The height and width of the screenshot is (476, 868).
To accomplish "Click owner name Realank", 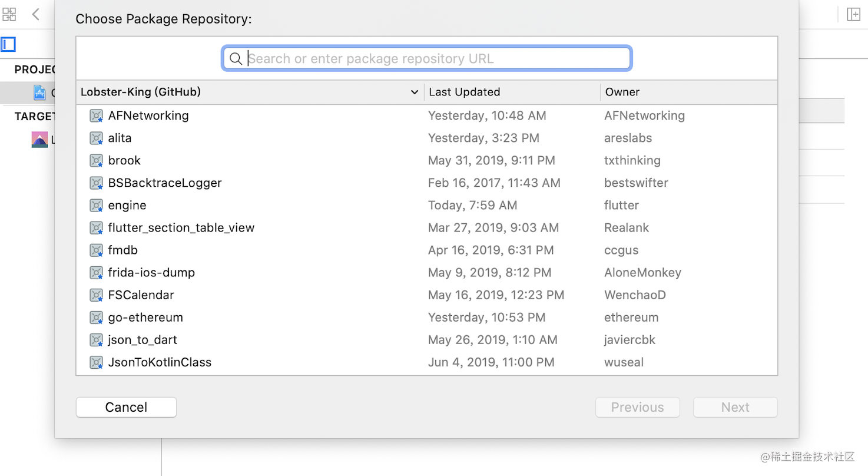I will (627, 227).
